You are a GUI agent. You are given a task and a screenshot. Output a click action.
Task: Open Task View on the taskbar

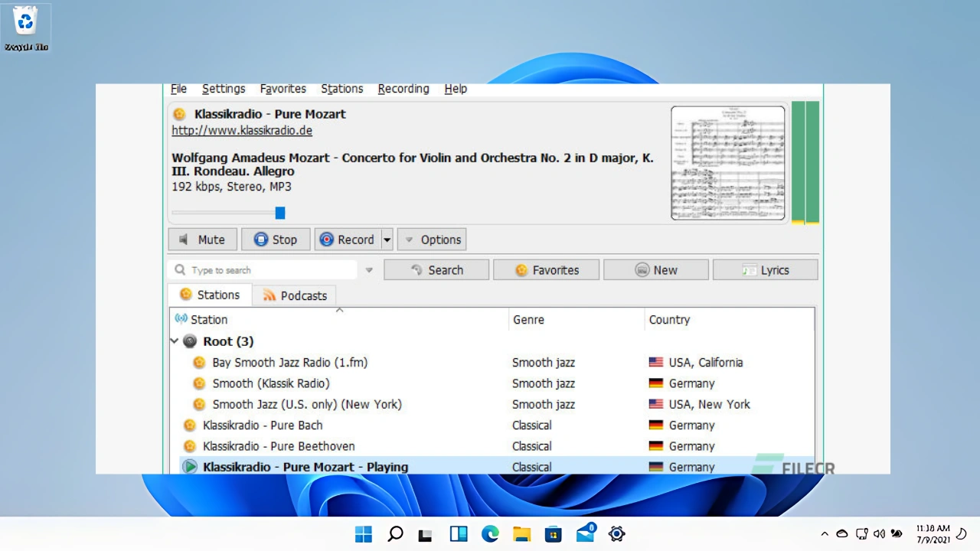pyautogui.click(x=426, y=534)
